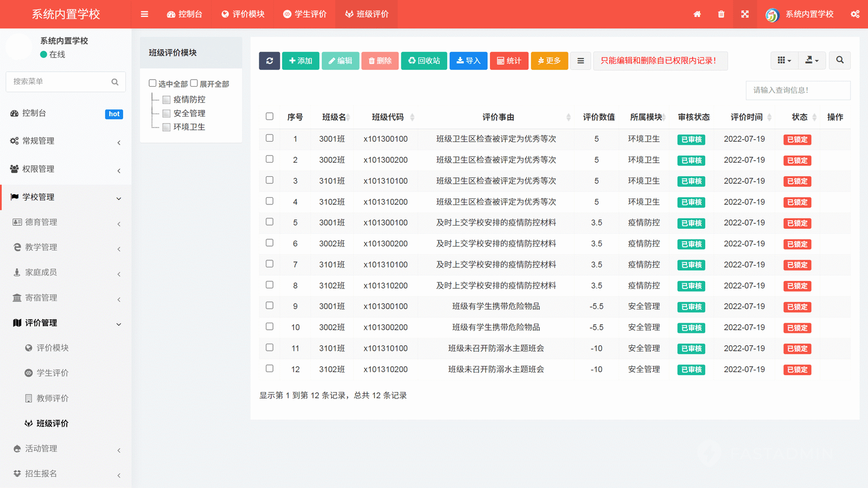Click the home icon in top bar
The width and height of the screenshot is (868, 488).
(697, 14)
